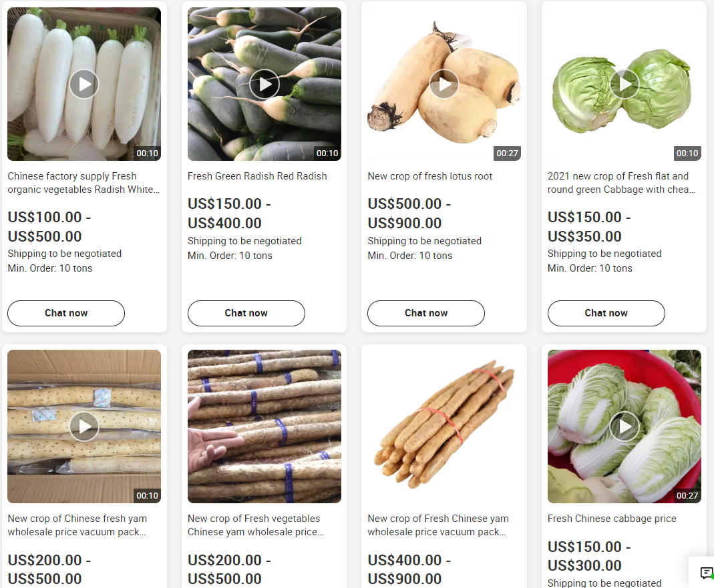Image resolution: width=714 pixels, height=588 pixels.
Task: Open 'New crop of fresh lotus root' link
Action: (x=430, y=176)
